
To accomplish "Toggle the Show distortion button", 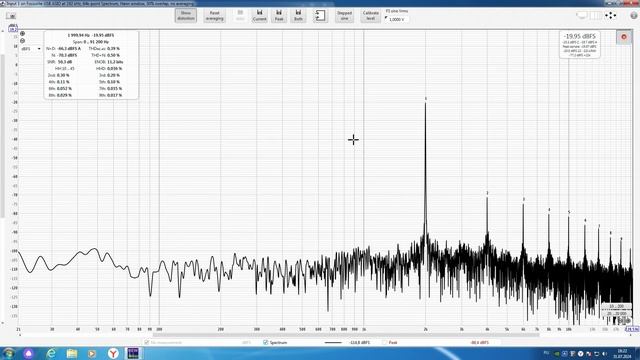I will [x=186, y=16].
